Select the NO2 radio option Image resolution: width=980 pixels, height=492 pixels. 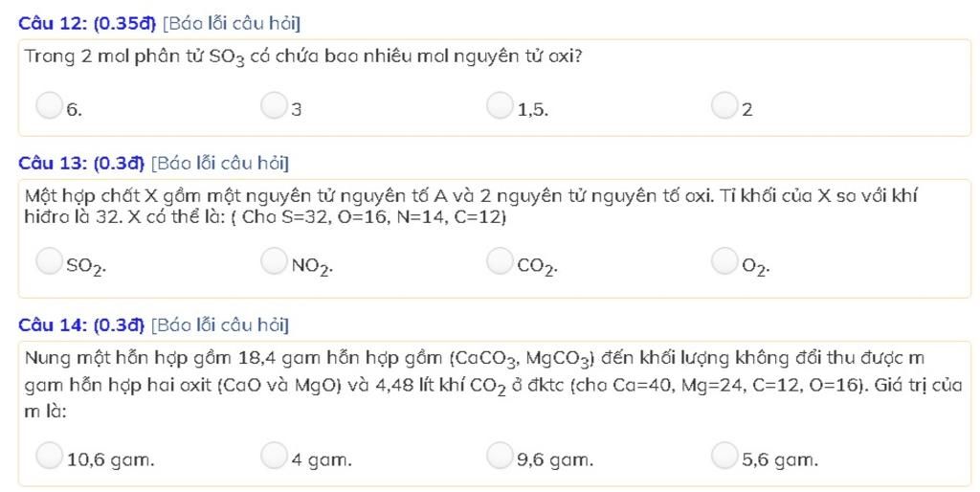pos(274,261)
